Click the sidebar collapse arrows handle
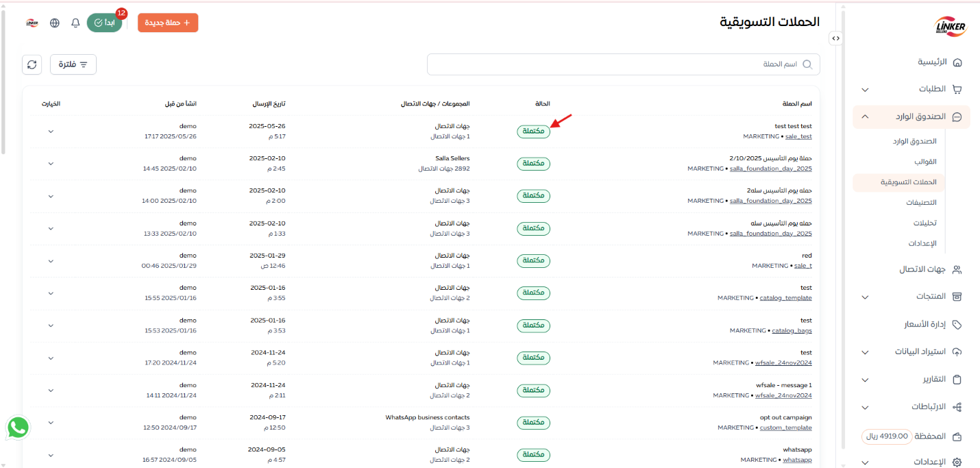Screen dimensions: 980x468 click(835, 38)
